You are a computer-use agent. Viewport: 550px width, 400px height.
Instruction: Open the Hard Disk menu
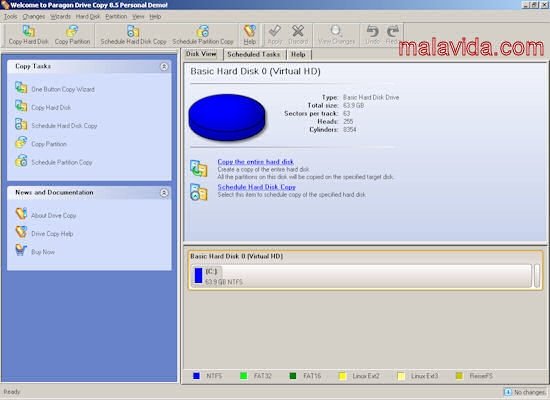pyautogui.click(x=88, y=16)
